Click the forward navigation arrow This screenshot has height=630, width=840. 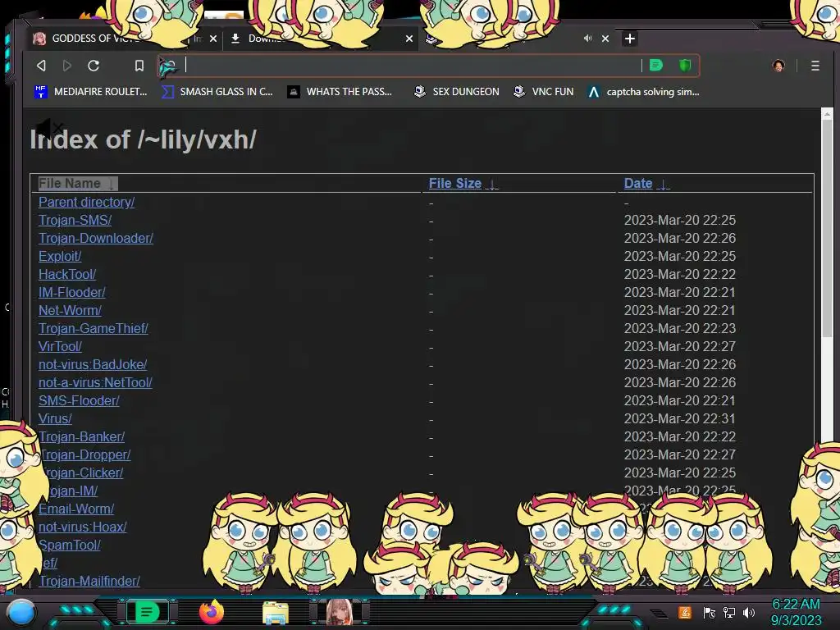point(67,66)
